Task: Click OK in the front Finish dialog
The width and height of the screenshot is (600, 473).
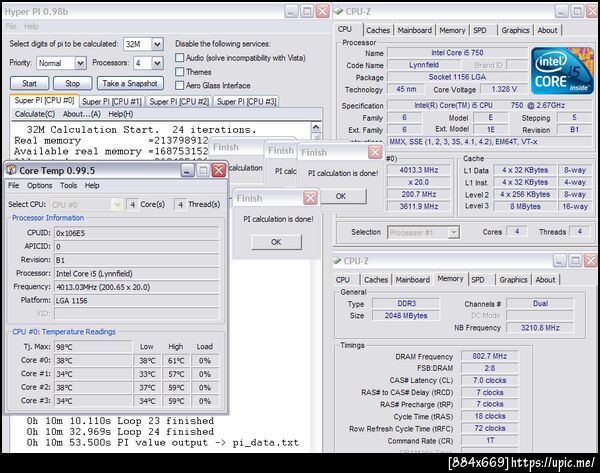Action: click(x=276, y=242)
